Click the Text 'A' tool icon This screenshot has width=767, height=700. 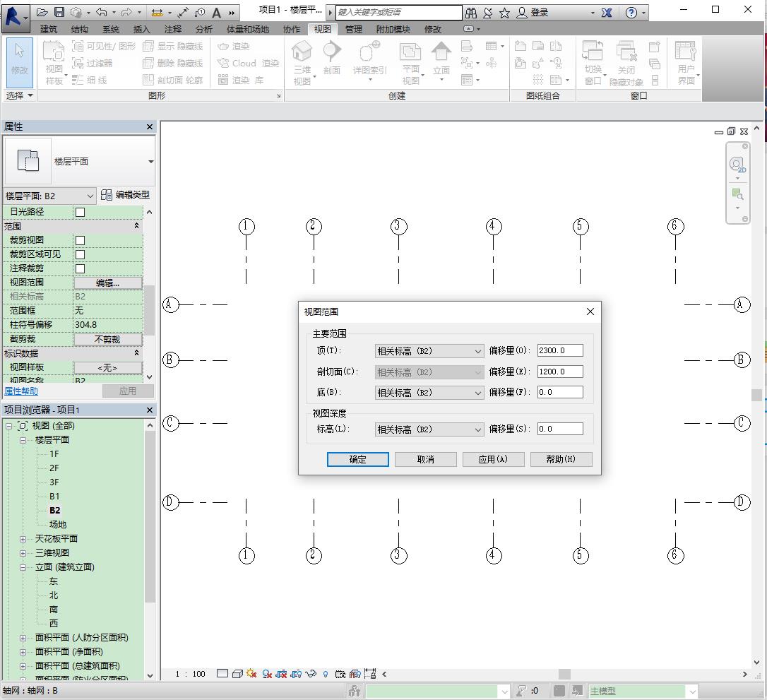tap(217, 13)
